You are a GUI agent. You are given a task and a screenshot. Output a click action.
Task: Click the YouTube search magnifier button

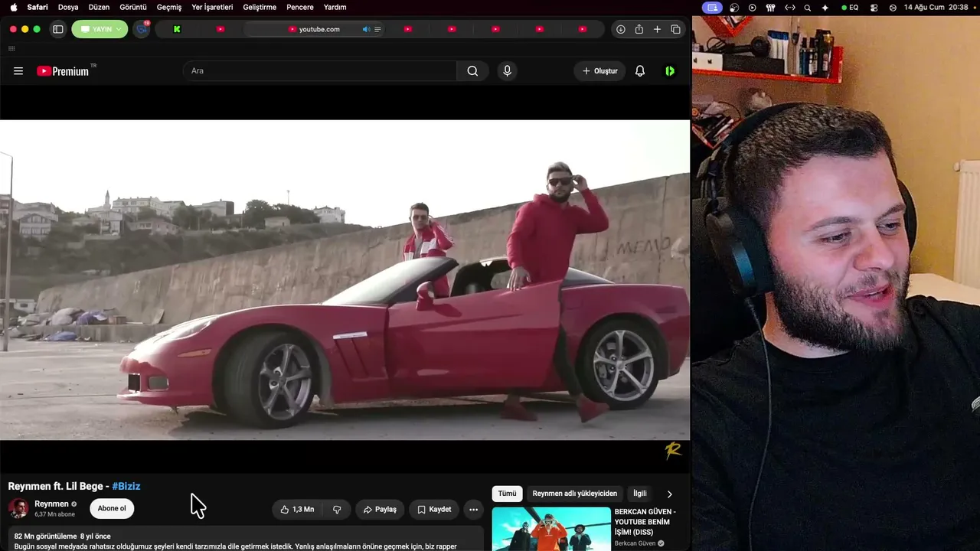coord(472,71)
